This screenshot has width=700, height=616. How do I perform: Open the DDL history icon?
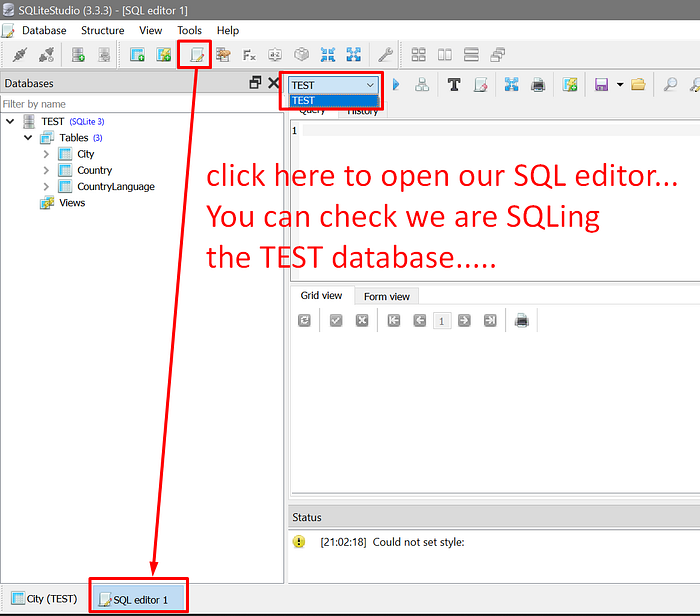tap(223, 55)
